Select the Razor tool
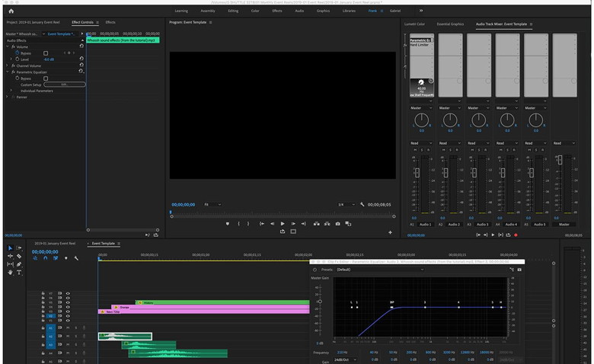Screen dimensions: 594x364 [19, 257]
